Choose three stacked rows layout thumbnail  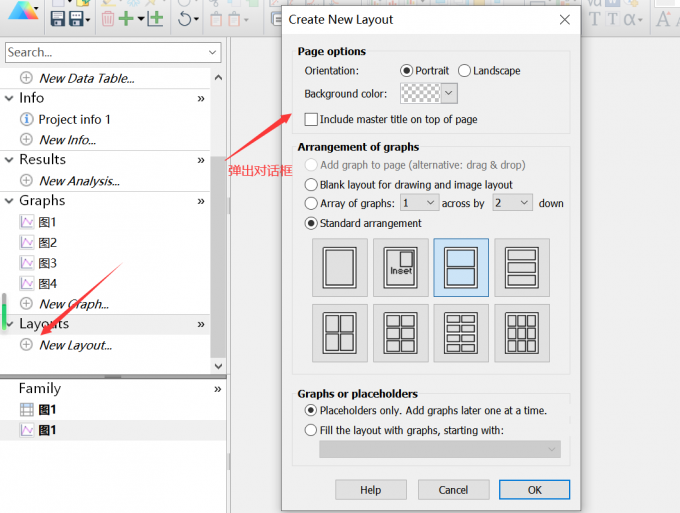coord(522,268)
